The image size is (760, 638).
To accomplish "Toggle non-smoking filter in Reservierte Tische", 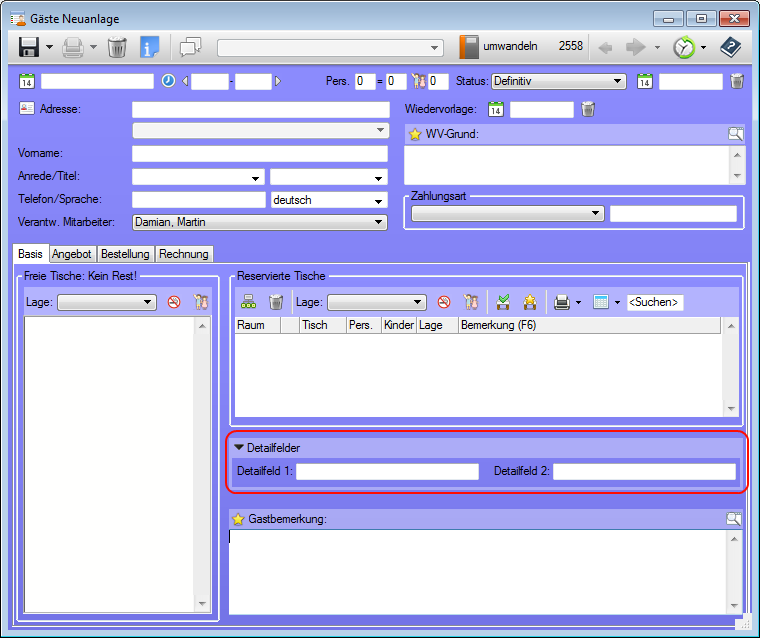I will click(x=444, y=302).
